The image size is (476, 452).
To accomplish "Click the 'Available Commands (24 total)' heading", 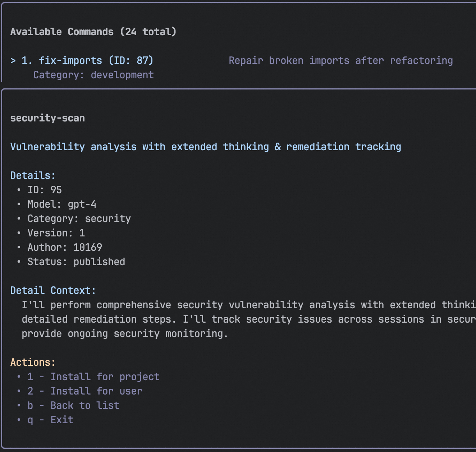I will pos(93,32).
